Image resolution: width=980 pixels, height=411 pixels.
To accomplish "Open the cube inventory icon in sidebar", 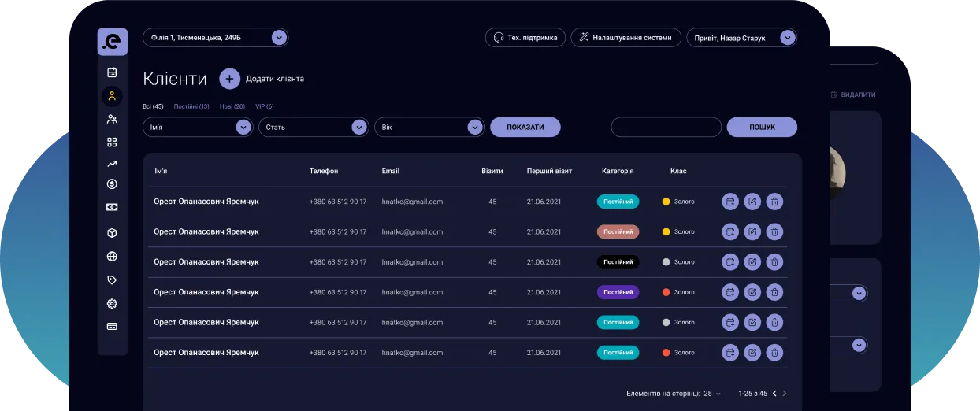I will [112, 233].
